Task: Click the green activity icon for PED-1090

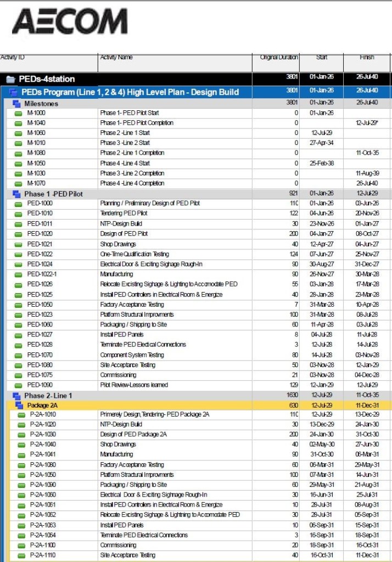Action: click(19, 385)
